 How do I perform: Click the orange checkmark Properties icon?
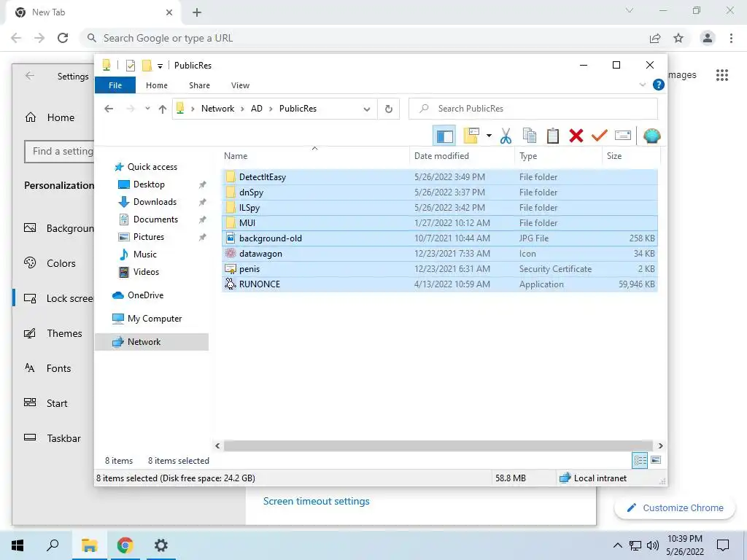600,136
